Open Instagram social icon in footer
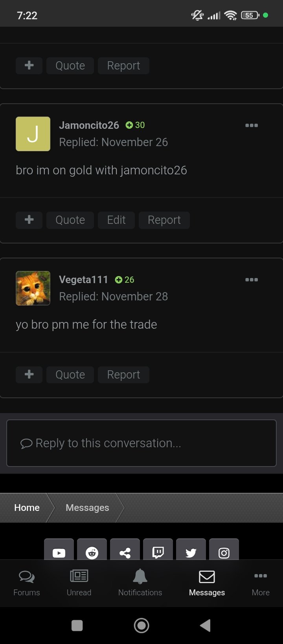283x644 pixels. (224, 550)
